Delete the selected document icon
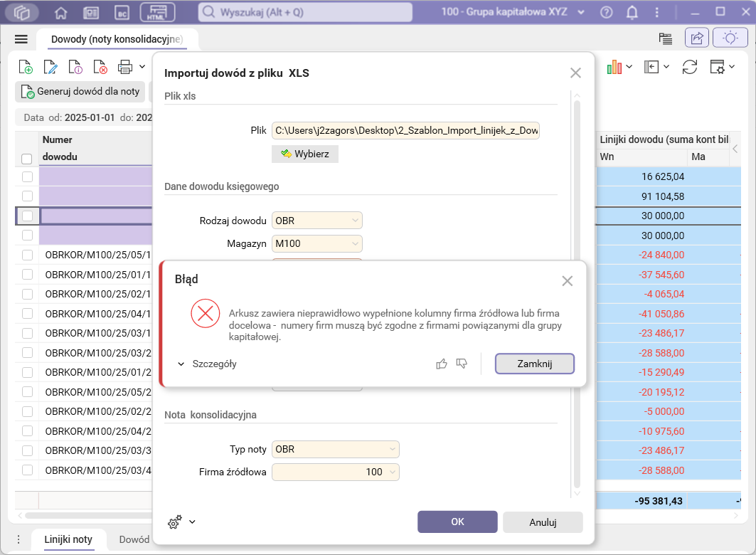This screenshot has width=756, height=555. (100, 67)
